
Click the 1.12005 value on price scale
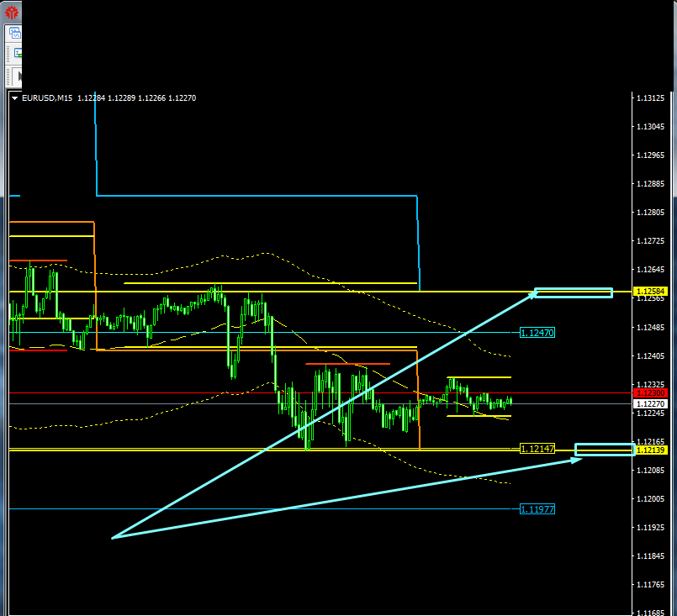pyautogui.click(x=651, y=499)
